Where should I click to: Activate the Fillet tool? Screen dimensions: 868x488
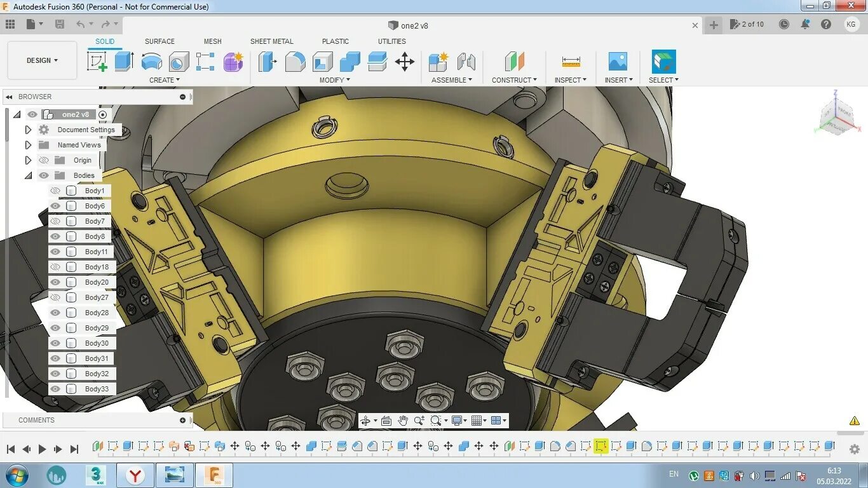(x=295, y=62)
